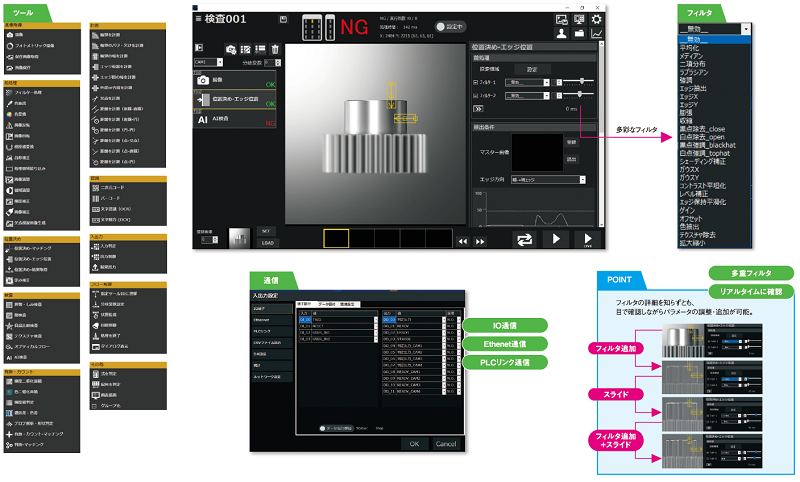Click the graph chart icon at top right
This screenshot has width=800, height=482.
[x=597, y=33]
